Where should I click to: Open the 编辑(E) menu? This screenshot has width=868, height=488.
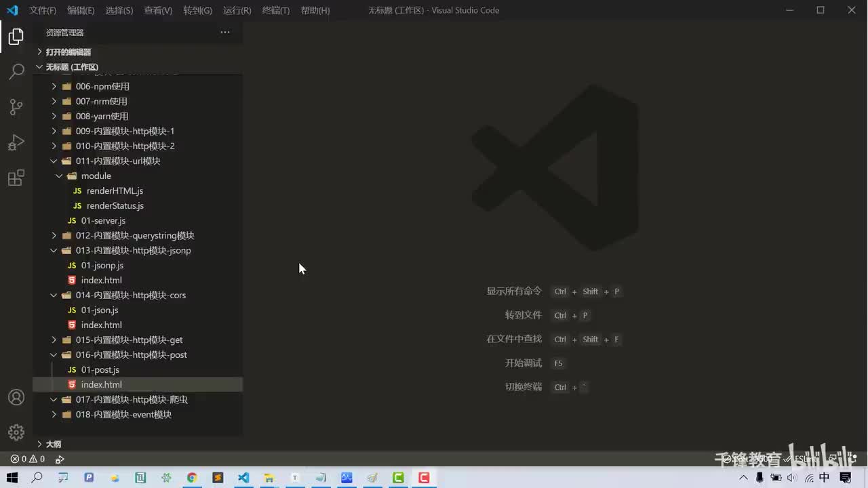tap(81, 10)
